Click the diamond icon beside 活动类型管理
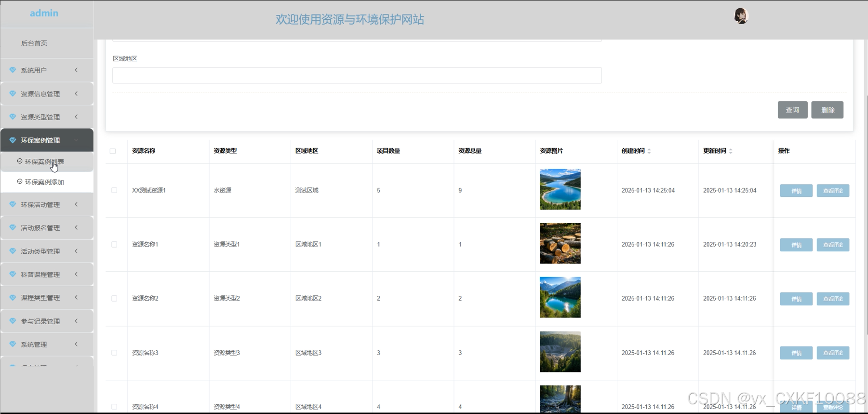This screenshot has width=868, height=414. click(x=13, y=251)
